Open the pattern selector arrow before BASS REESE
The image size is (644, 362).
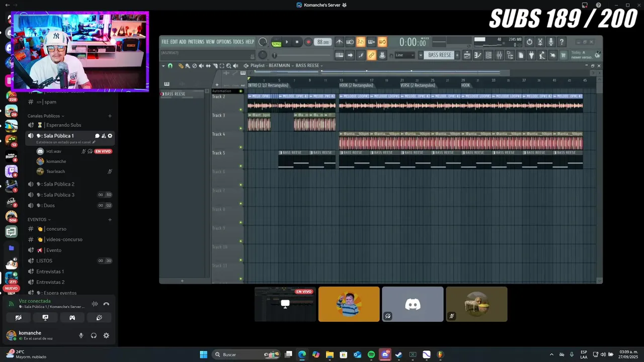(421, 55)
